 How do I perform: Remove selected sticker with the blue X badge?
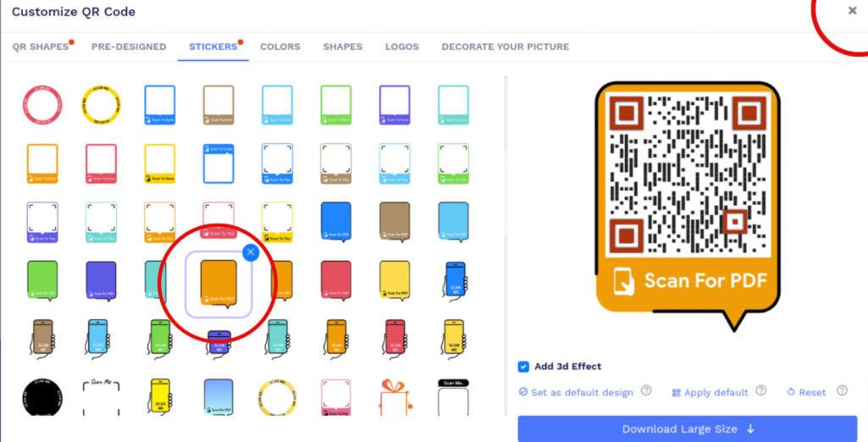coord(251,252)
